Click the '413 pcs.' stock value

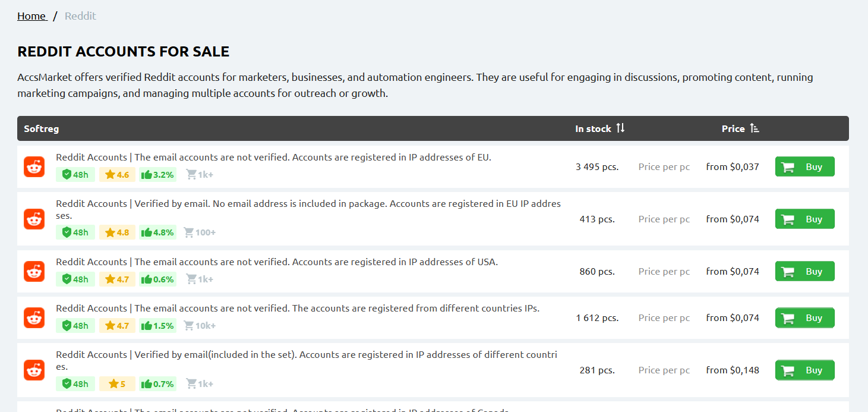pos(597,219)
